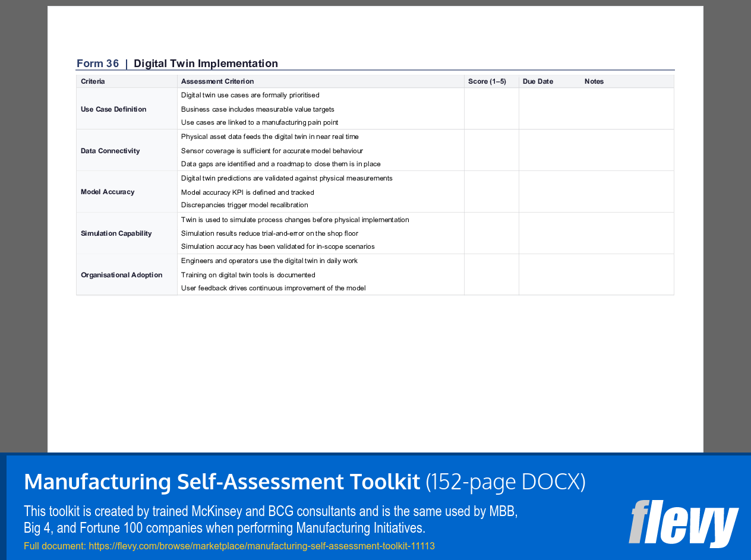This screenshot has height=560, width=751.
Task: Open the full document link to flevy.com
Action: tap(261, 545)
